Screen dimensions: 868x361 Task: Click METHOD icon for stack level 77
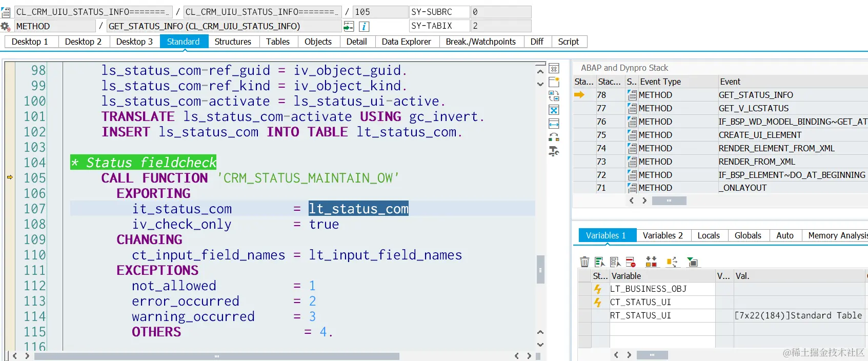pos(632,108)
